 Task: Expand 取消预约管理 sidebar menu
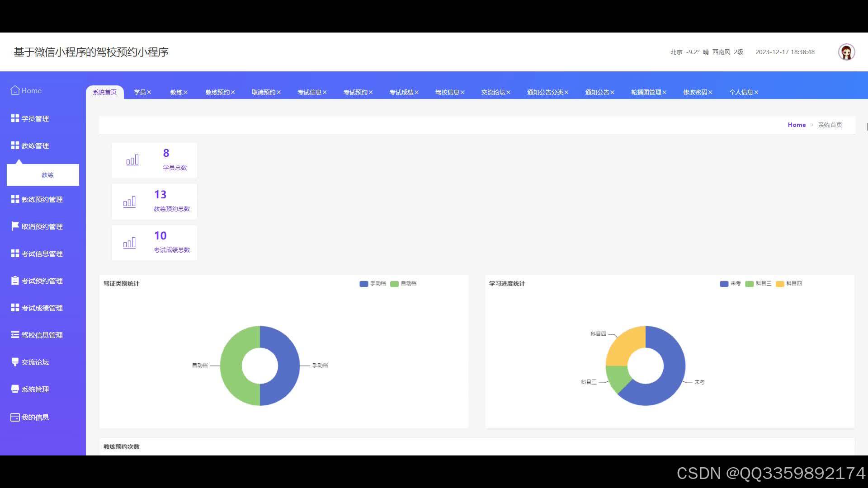[43, 226]
